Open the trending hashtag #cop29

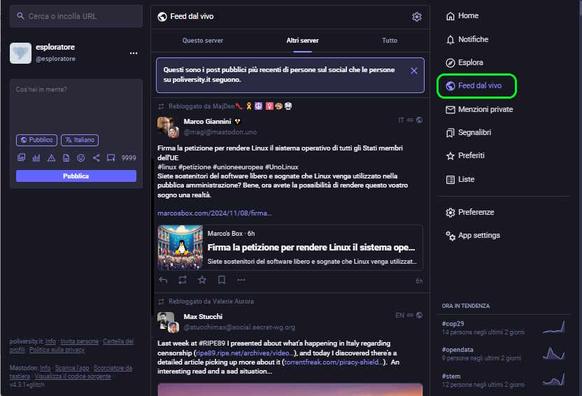point(453,324)
